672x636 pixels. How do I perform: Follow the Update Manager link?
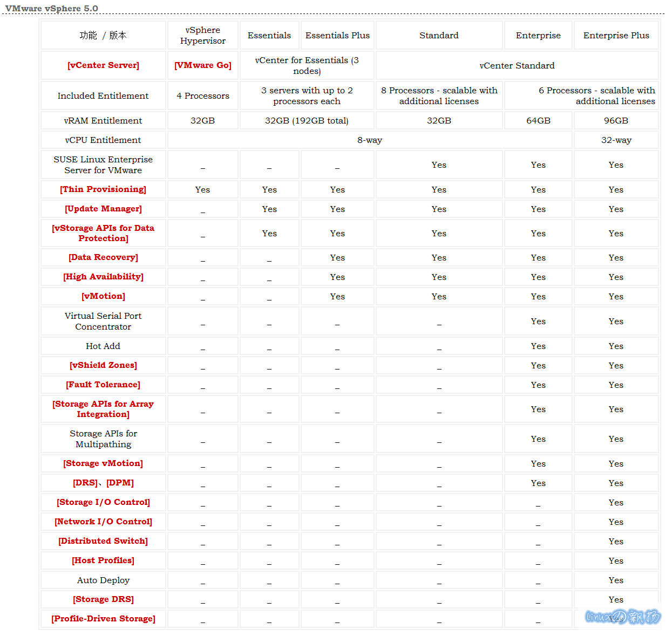click(103, 209)
